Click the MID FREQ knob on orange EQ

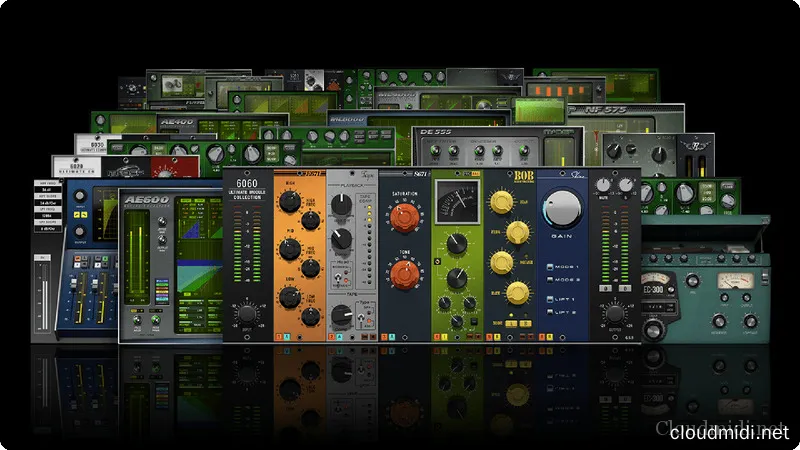coord(310,268)
